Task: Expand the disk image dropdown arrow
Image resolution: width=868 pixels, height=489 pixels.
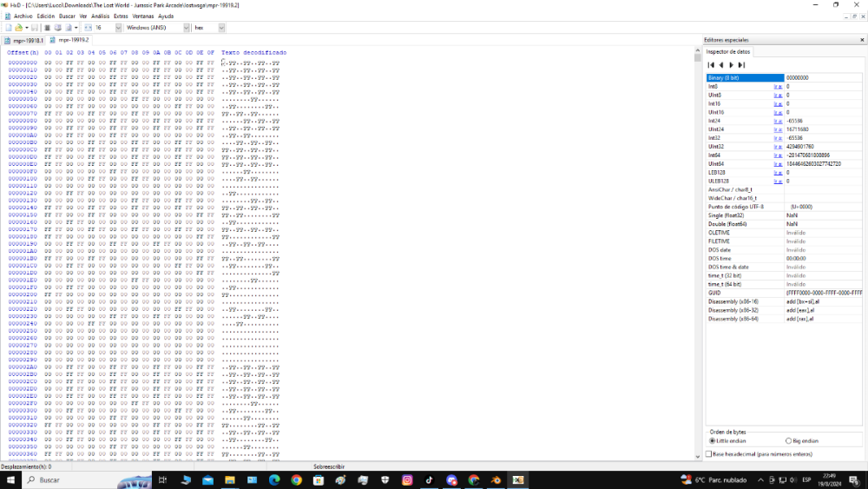Action: pyautogui.click(x=76, y=28)
